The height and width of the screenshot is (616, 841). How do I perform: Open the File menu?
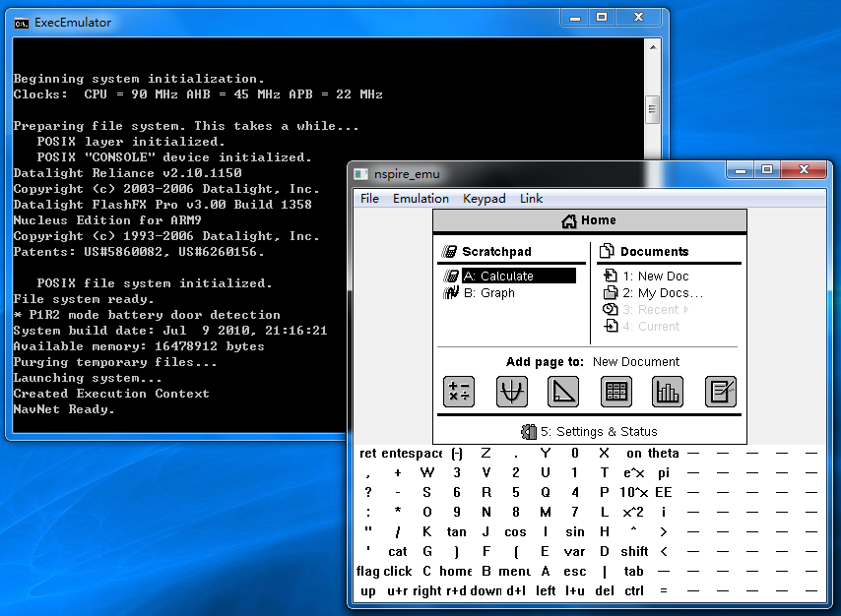pyautogui.click(x=369, y=199)
